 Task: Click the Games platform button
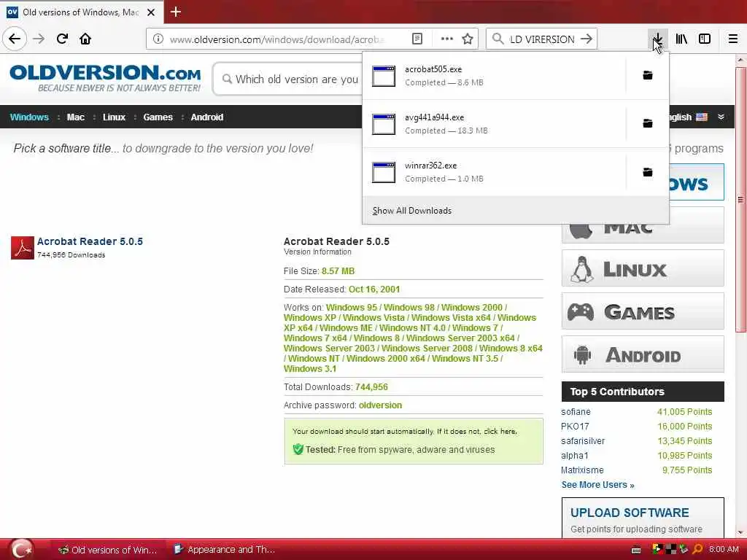643,311
